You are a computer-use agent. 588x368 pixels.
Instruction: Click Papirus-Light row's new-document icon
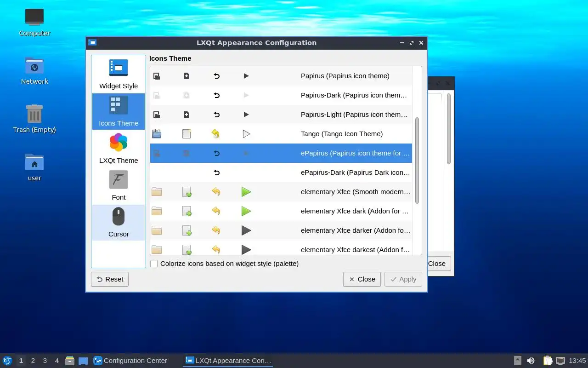[187, 115]
